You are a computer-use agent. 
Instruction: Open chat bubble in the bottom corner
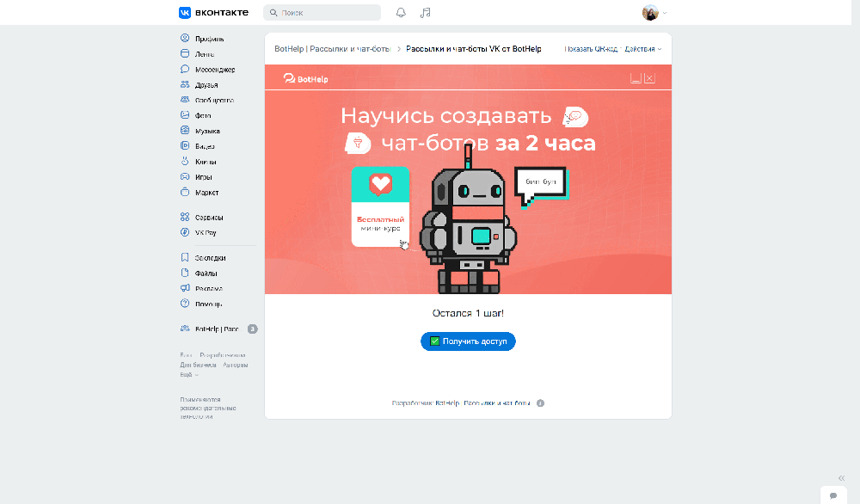click(x=832, y=495)
